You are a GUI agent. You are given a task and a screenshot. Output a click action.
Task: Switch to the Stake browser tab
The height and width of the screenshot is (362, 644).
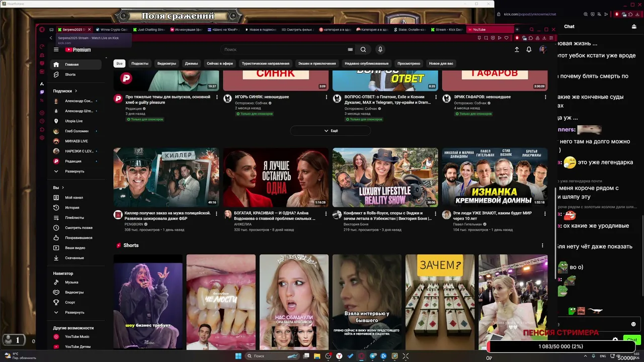[410, 30]
